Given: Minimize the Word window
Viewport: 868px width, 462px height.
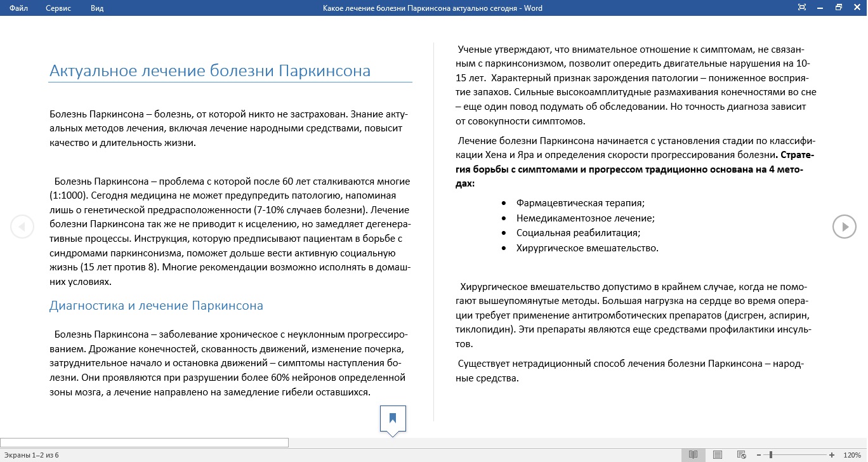Looking at the screenshot, I should [820, 8].
